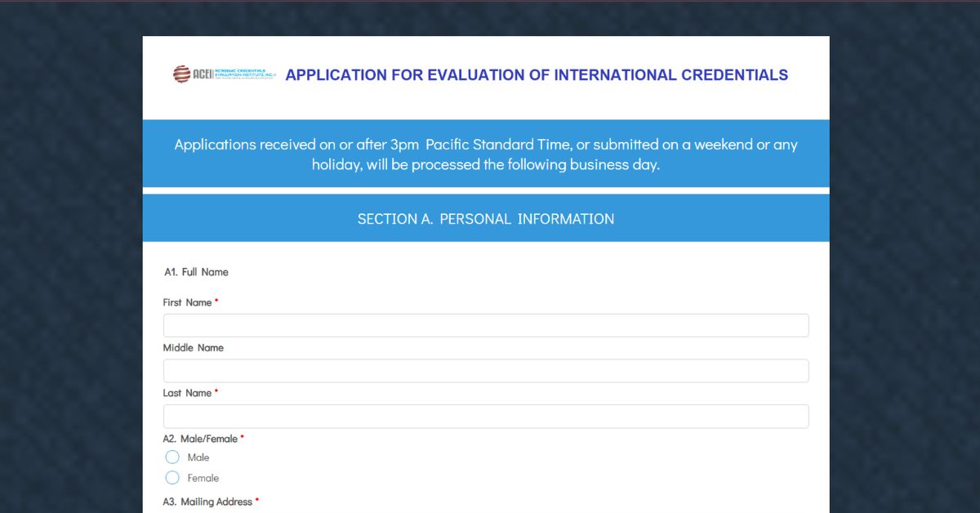
Task: Select the Male radio button
Action: [x=172, y=457]
